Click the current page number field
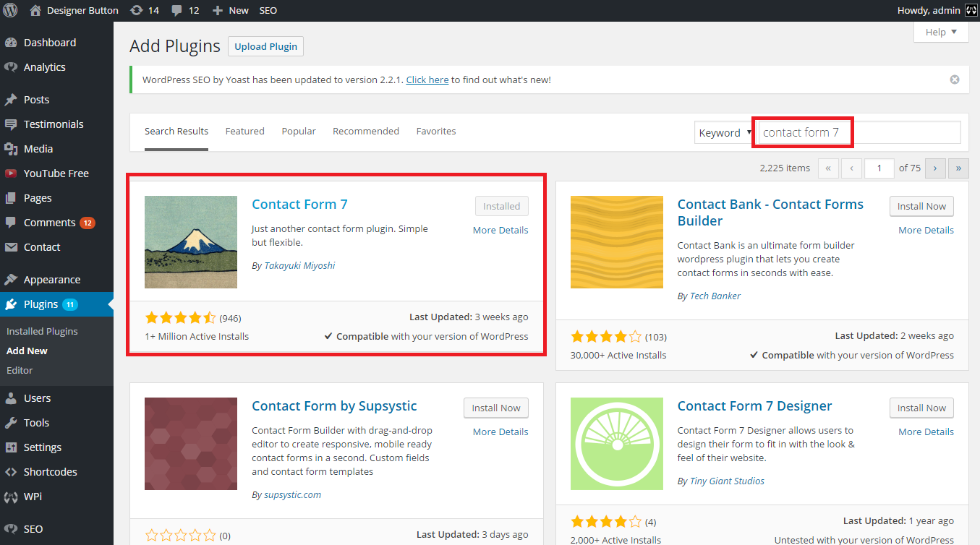Viewport: 980px width, 545px height. click(x=879, y=168)
